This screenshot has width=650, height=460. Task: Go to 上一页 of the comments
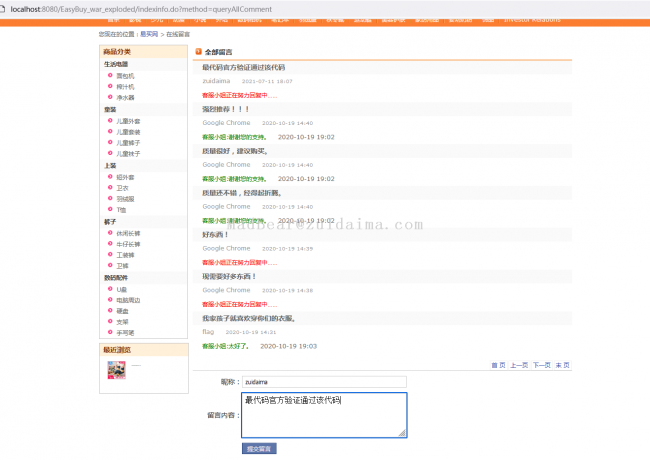point(519,366)
